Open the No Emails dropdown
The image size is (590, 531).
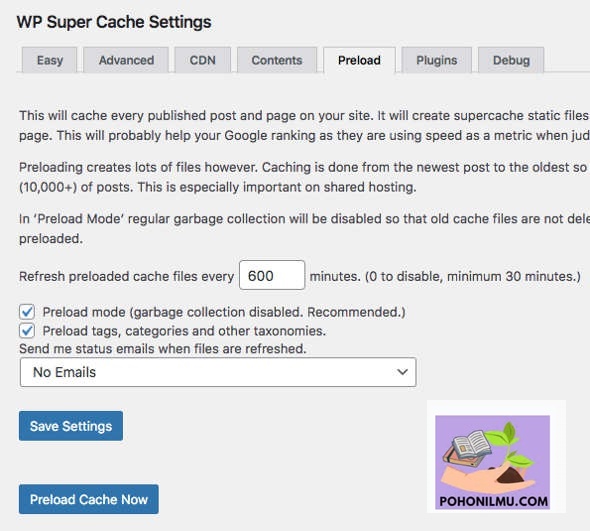(x=218, y=372)
